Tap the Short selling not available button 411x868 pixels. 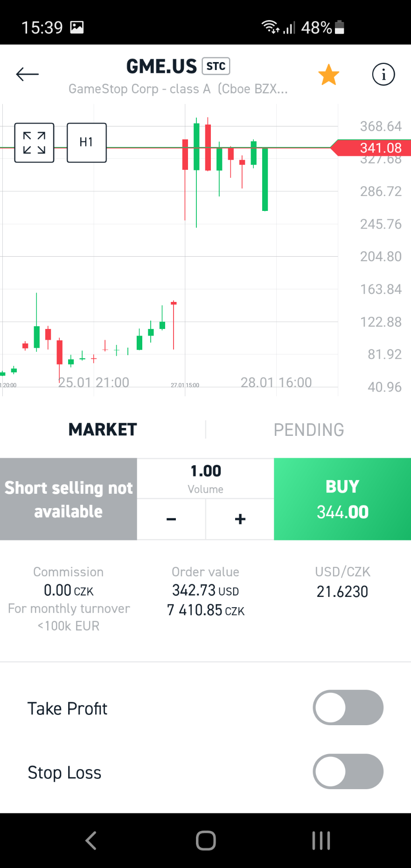(69, 499)
